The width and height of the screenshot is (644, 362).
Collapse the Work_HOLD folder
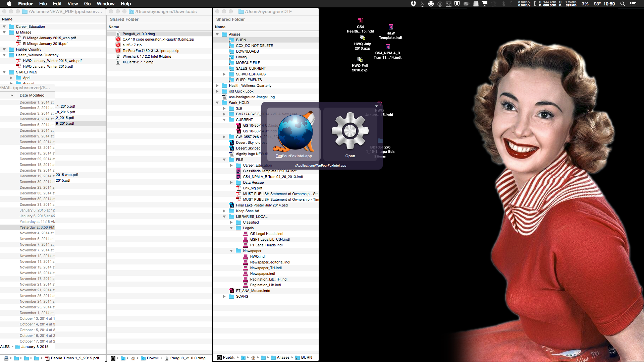tap(217, 103)
